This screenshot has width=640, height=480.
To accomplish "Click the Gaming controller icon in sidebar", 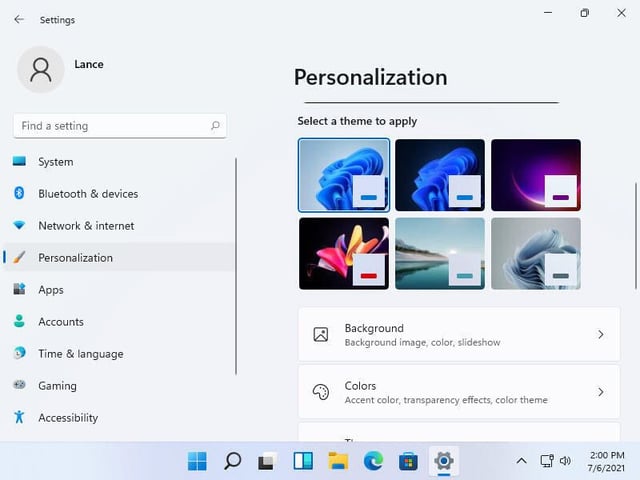I will tap(19, 385).
